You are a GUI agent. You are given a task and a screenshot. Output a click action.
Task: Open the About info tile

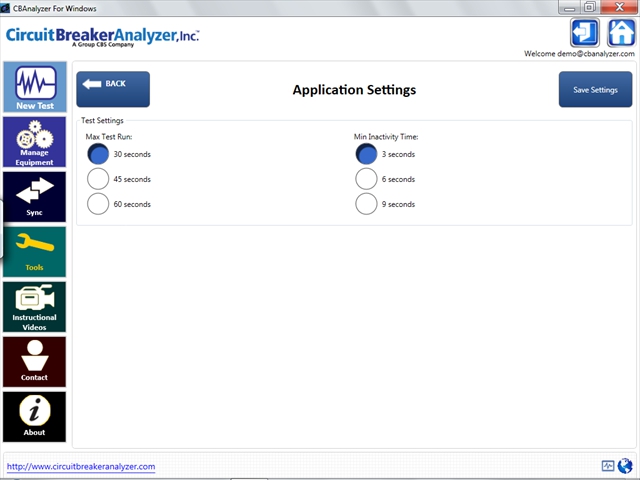pyautogui.click(x=35, y=417)
